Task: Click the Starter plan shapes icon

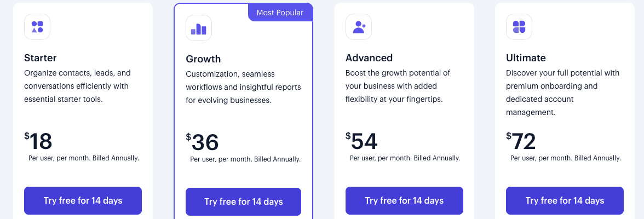Action: (x=37, y=27)
